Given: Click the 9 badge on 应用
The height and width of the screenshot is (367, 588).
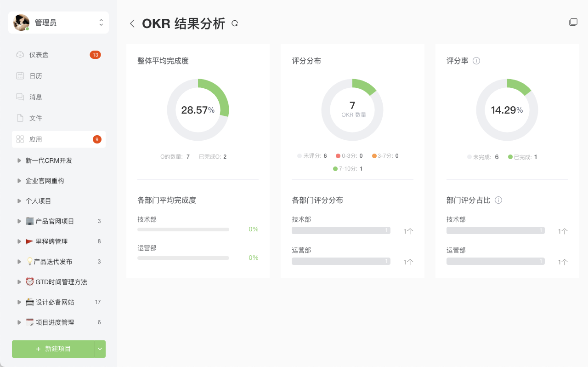Looking at the screenshot, I should 97,139.
